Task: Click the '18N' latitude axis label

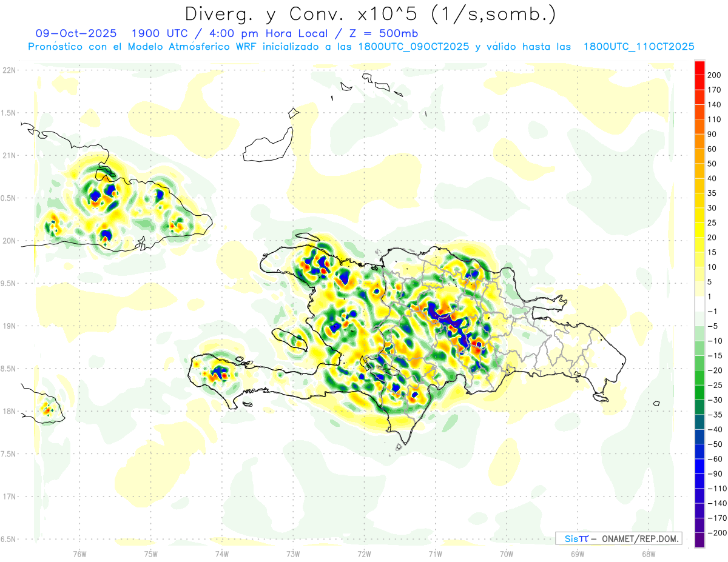Action: click(x=10, y=412)
